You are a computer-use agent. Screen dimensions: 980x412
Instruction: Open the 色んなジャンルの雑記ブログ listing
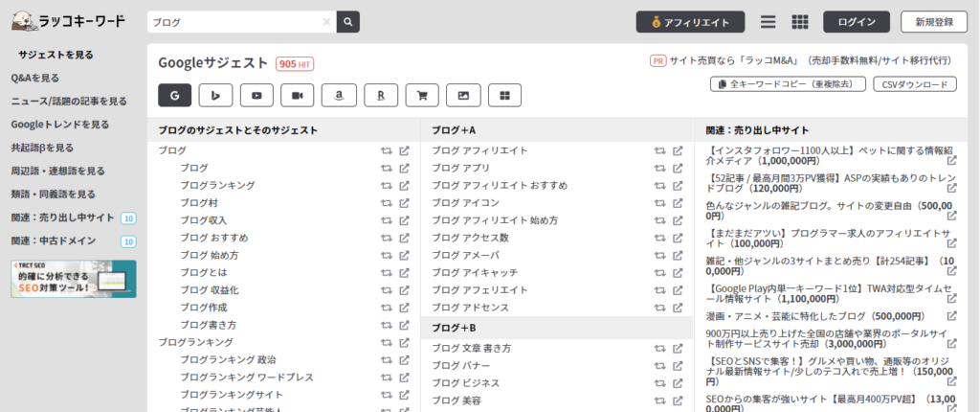[829, 211]
